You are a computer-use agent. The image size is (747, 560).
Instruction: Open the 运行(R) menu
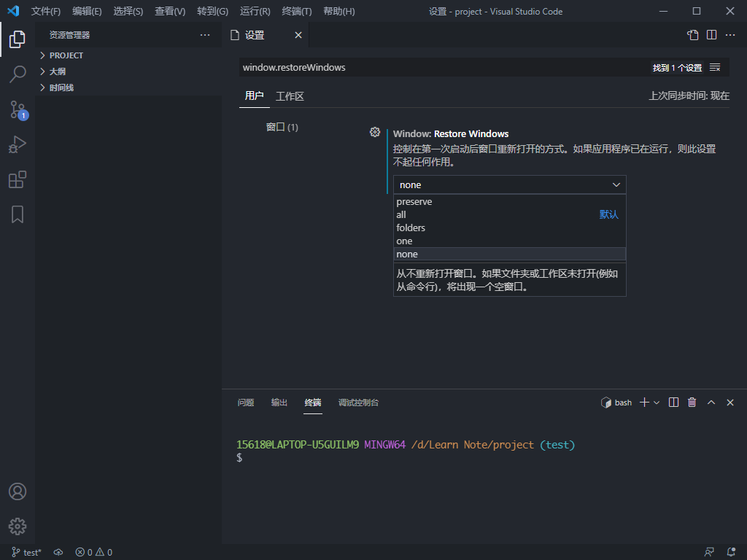[x=255, y=12]
